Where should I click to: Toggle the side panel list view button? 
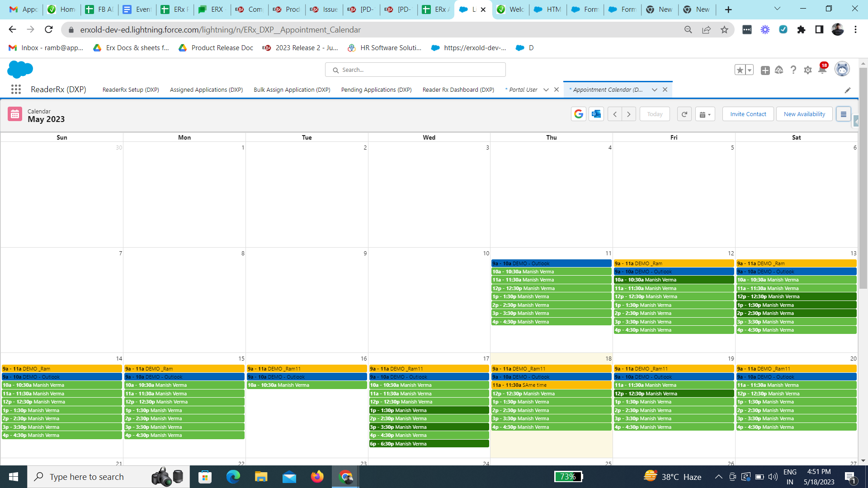coord(843,114)
